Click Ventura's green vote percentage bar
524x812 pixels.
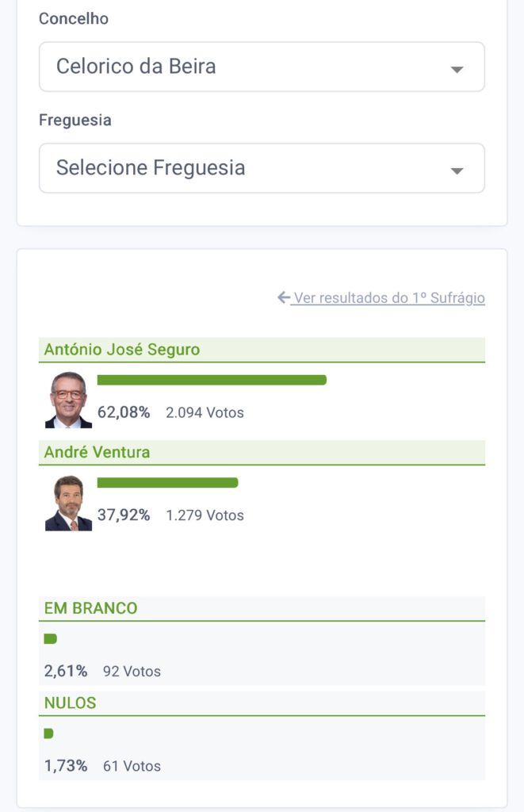point(167,482)
